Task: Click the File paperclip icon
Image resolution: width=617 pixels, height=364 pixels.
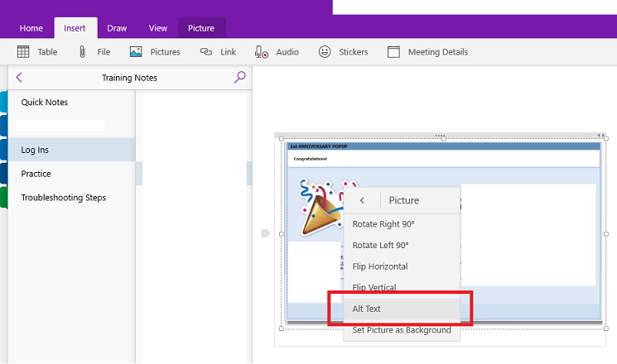Action: [82, 52]
